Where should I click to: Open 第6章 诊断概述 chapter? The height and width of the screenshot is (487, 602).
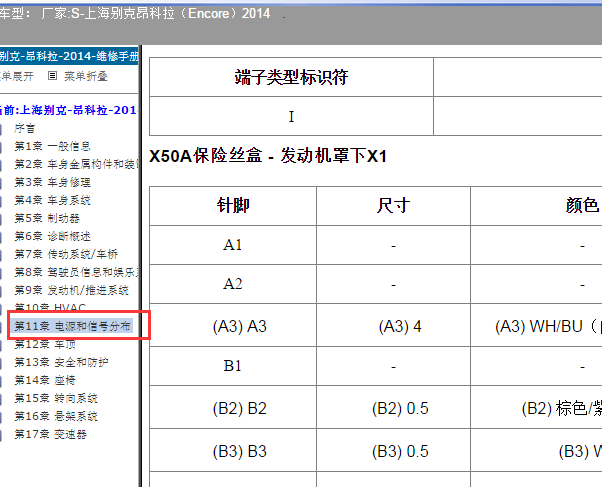52,236
